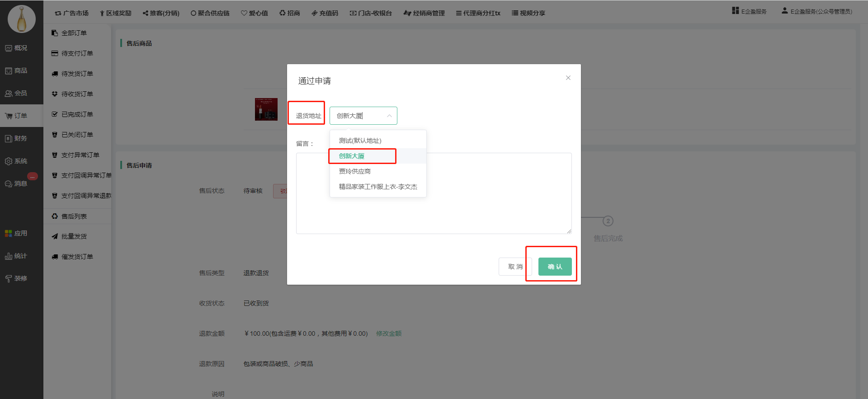This screenshot has width=868, height=399.
Task: Open the 会员 members icon
Action: 9,94
